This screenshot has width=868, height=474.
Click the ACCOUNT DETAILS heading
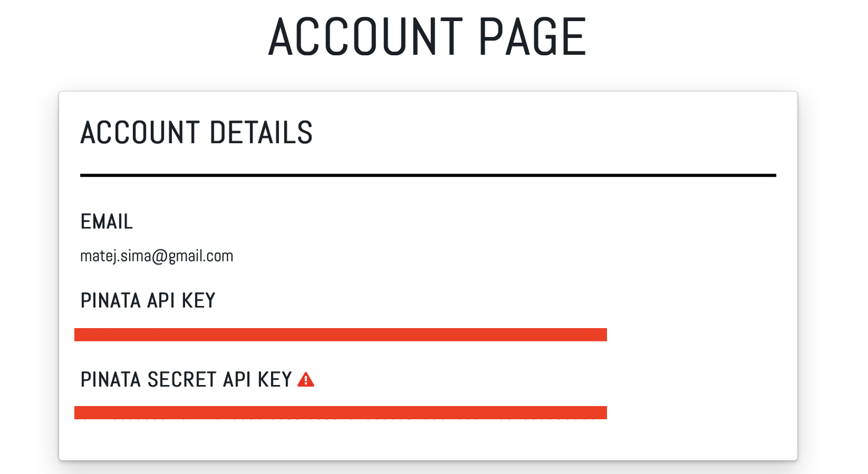pos(196,133)
